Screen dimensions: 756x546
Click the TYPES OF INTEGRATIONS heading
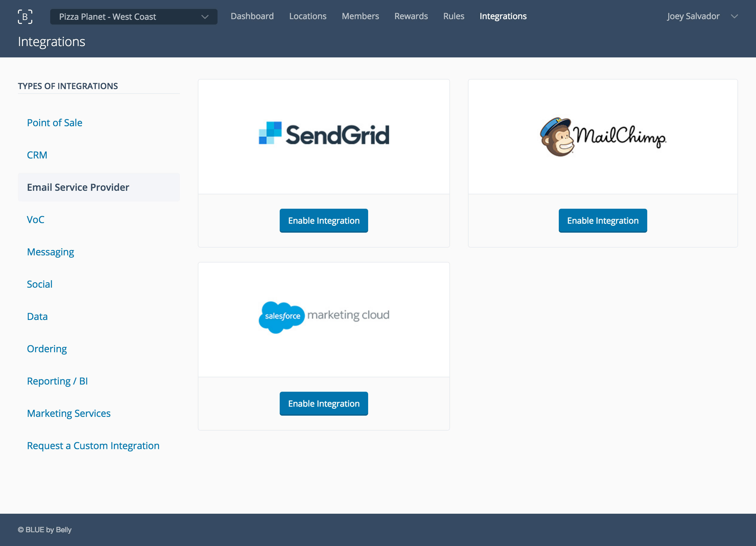click(68, 86)
